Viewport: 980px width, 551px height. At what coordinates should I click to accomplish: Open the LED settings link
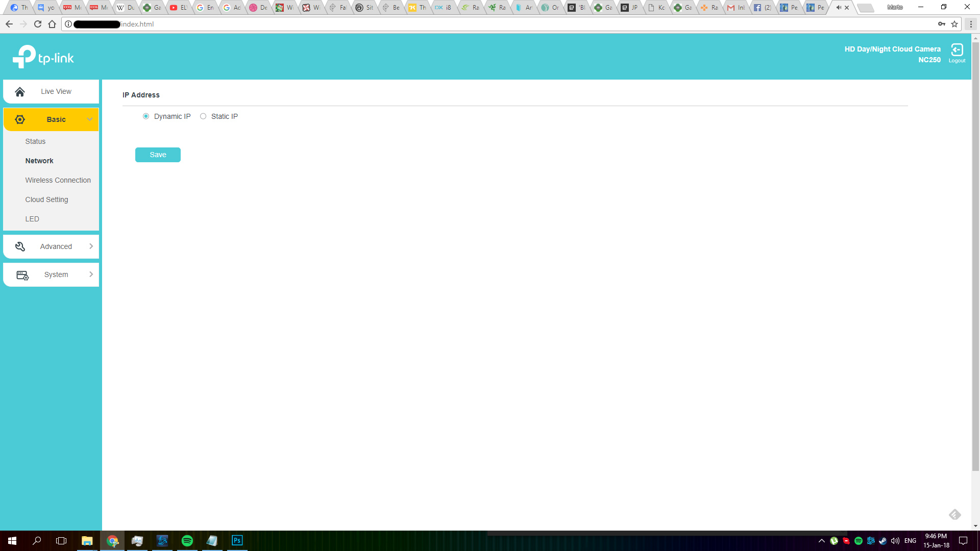(32, 219)
